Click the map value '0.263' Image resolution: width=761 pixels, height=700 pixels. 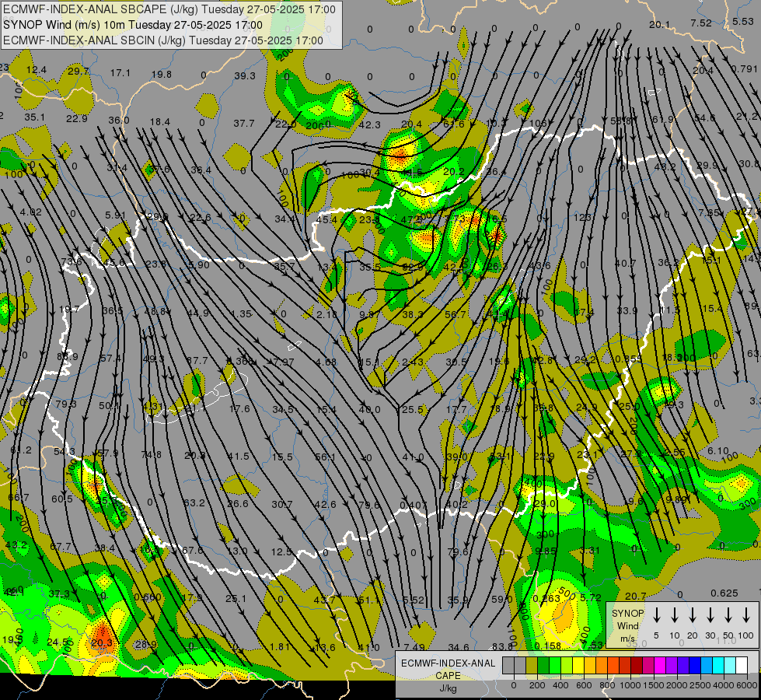(x=546, y=599)
